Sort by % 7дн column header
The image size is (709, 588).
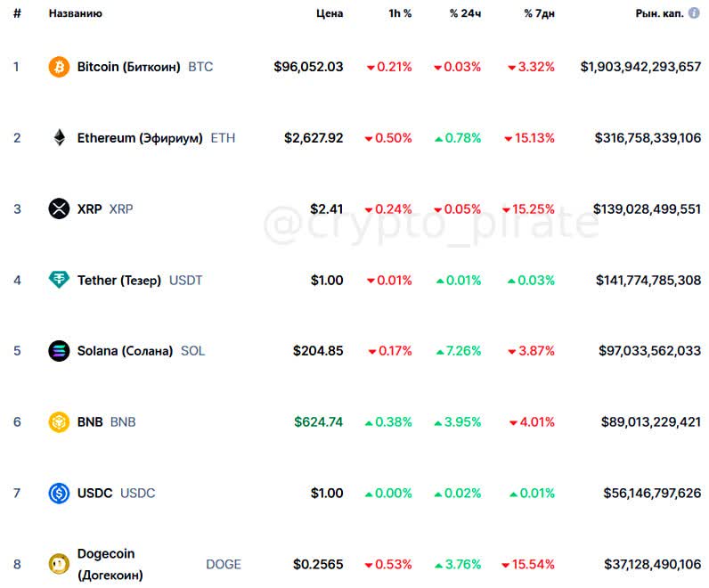pyautogui.click(x=540, y=13)
